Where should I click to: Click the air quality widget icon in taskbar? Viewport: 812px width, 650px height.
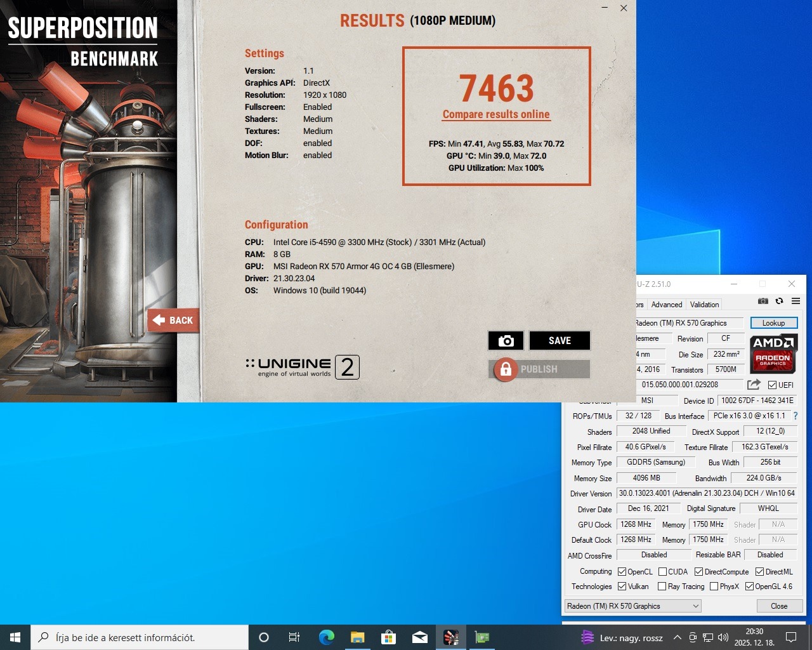[x=587, y=637]
